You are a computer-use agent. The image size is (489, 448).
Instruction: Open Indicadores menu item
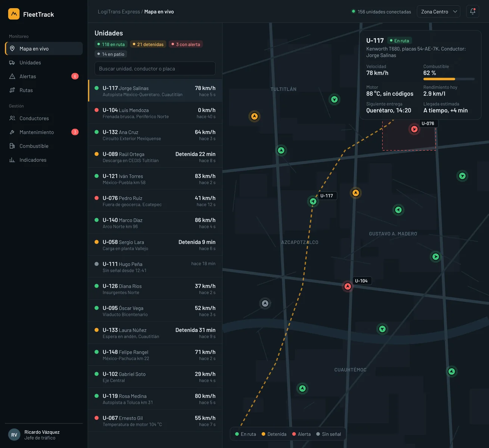click(x=44, y=160)
